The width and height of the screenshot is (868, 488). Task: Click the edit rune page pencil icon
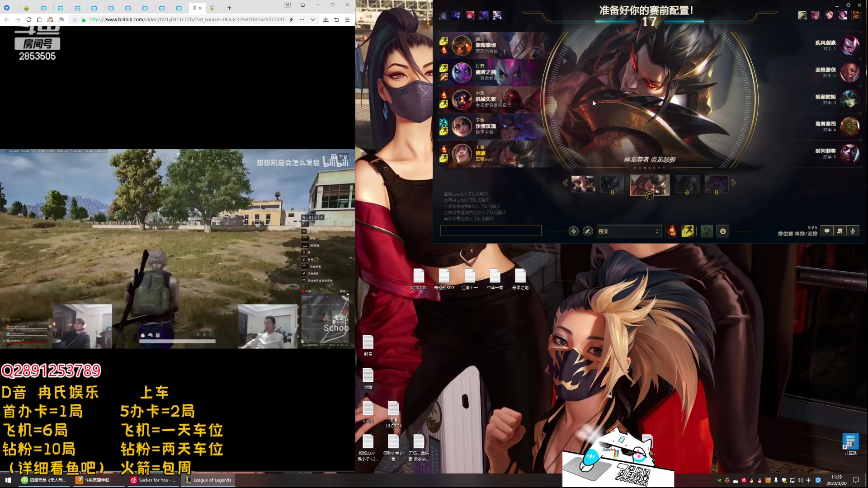[588, 231]
